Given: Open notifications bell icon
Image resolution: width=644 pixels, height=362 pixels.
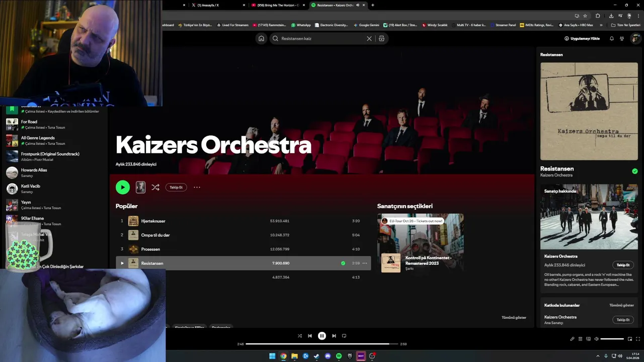Looking at the screenshot, I should [x=612, y=38].
